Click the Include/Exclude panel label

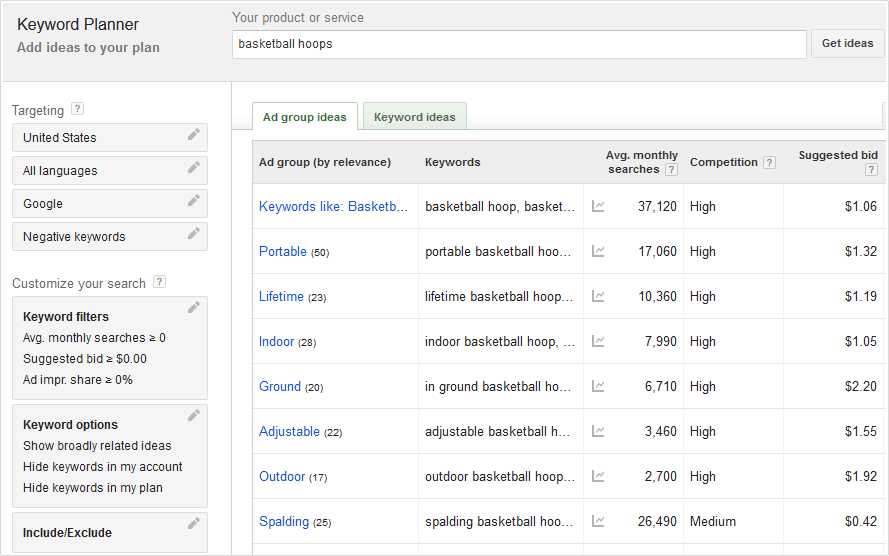67,533
